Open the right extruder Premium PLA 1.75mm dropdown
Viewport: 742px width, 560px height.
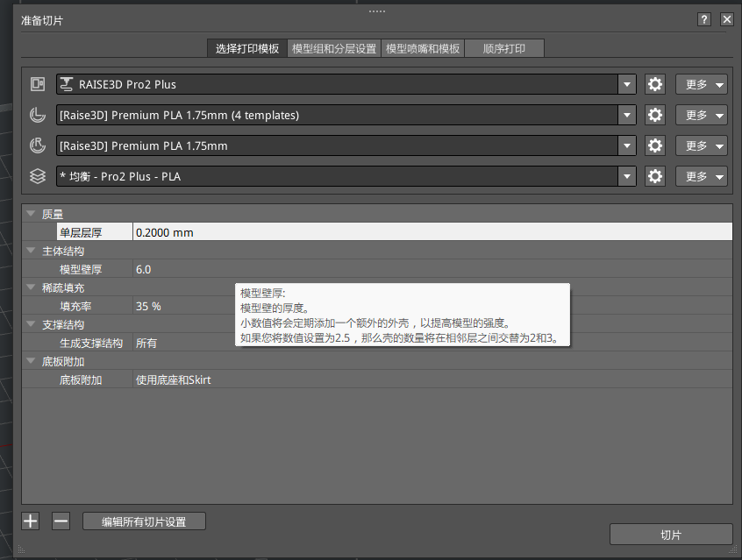(x=627, y=145)
